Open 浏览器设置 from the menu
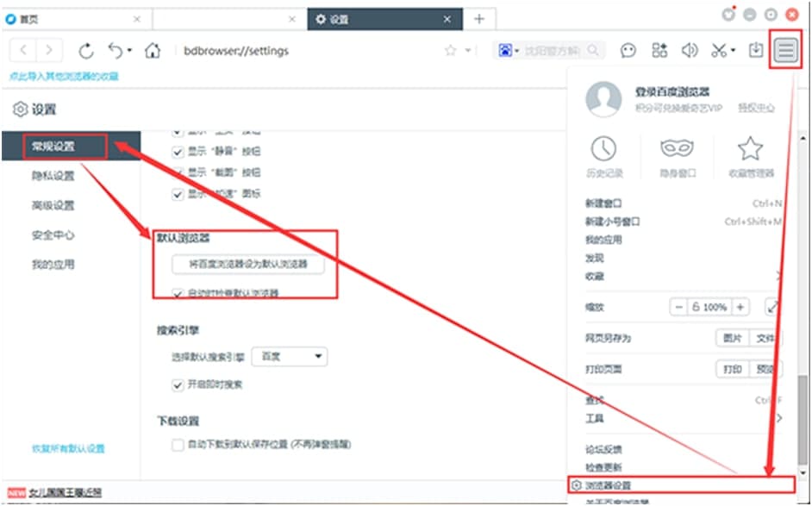 pyautogui.click(x=681, y=485)
